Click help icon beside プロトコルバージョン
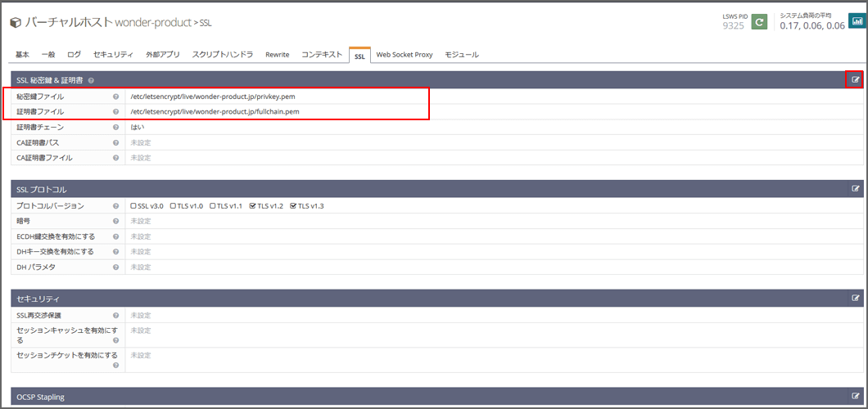The image size is (868, 409). 116,206
